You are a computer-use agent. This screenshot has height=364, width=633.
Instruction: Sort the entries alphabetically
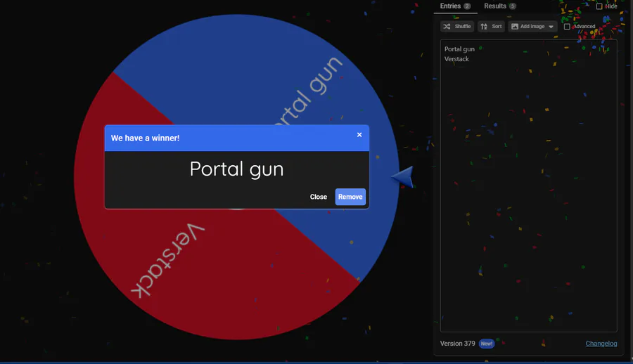[492, 26]
